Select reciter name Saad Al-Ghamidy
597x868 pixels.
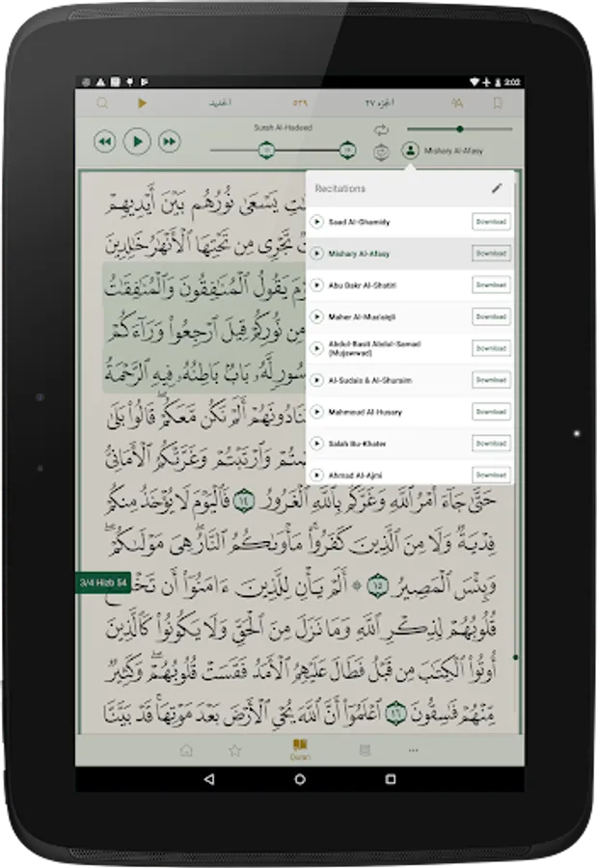(359, 222)
